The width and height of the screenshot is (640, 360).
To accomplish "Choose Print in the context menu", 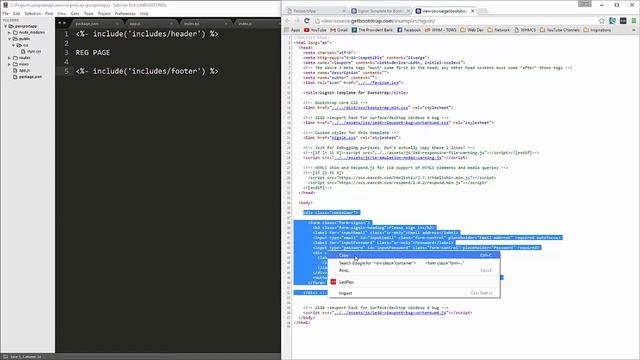I will click(414, 271).
